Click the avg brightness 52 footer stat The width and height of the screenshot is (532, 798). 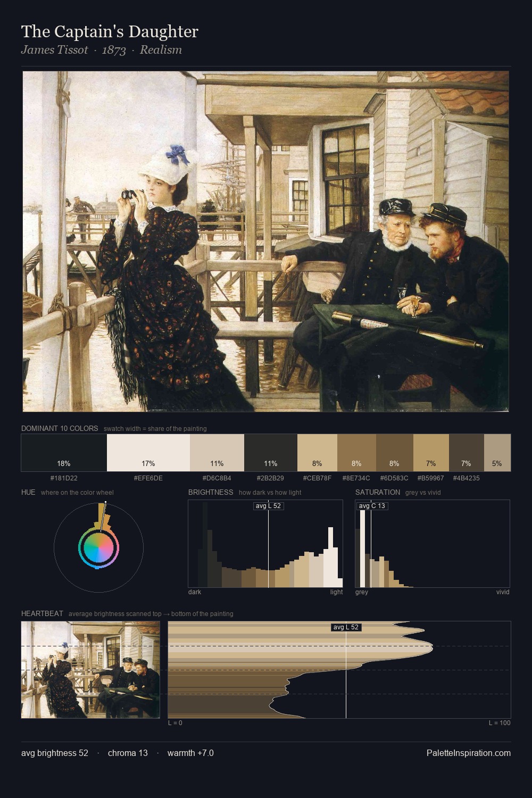(x=55, y=753)
